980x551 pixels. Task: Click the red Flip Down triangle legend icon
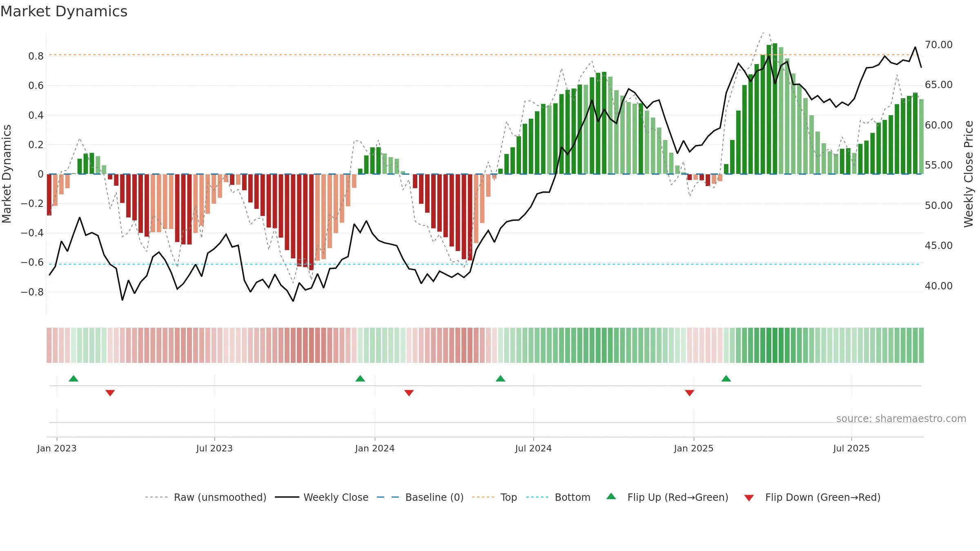click(x=749, y=498)
